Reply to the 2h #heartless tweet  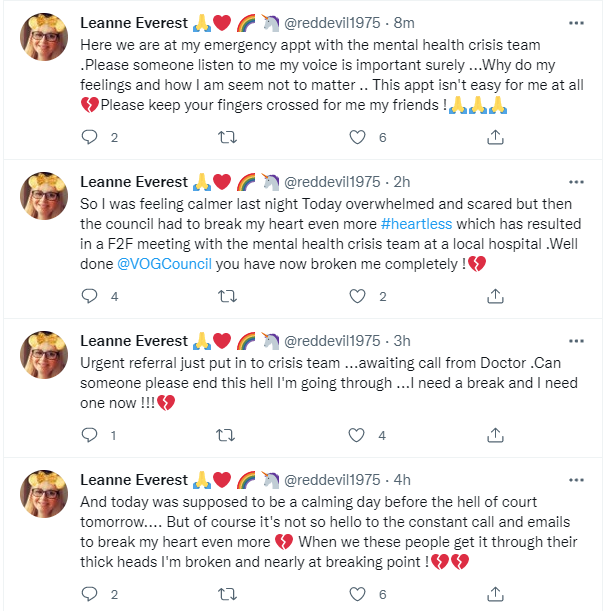(x=89, y=296)
